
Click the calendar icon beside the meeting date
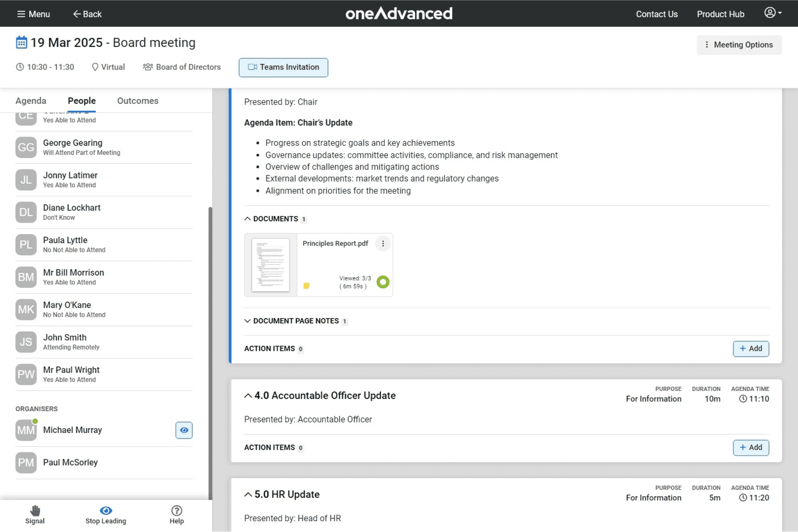21,43
